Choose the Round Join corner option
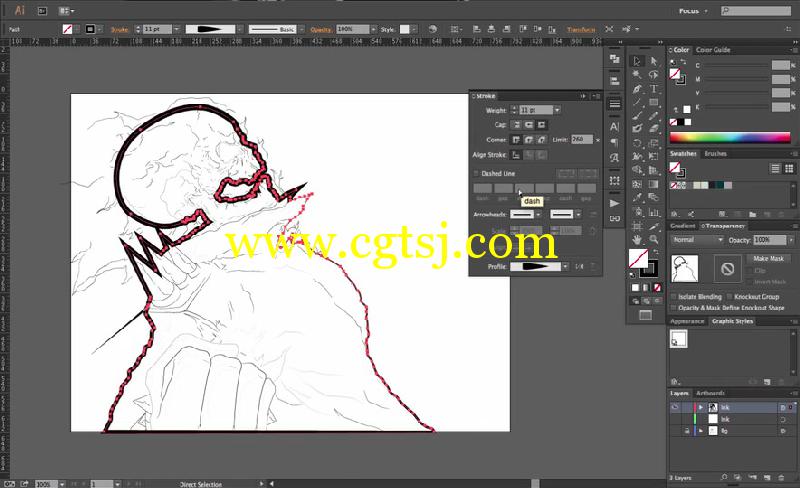The height and width of the screenshot is (488, 800). (x=529, y=139)
